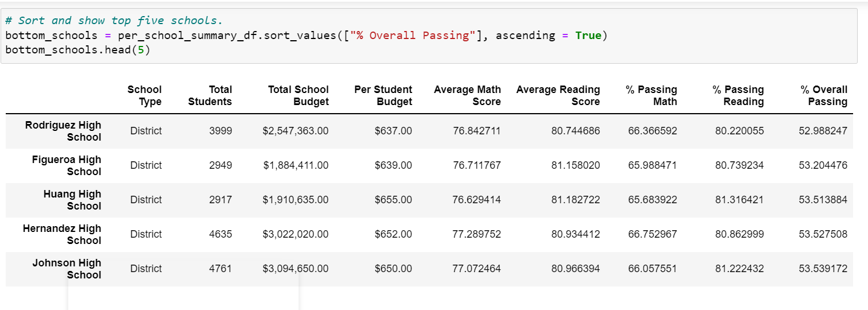
Task: Select the Rodriguez High School row label
Action: pos(63,131)
